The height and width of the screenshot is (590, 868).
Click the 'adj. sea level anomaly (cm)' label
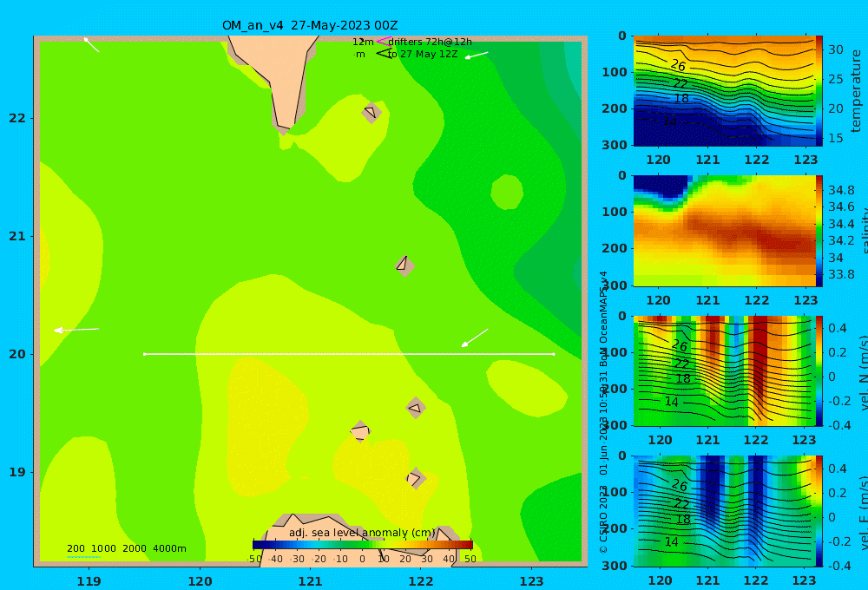(362, 533)
